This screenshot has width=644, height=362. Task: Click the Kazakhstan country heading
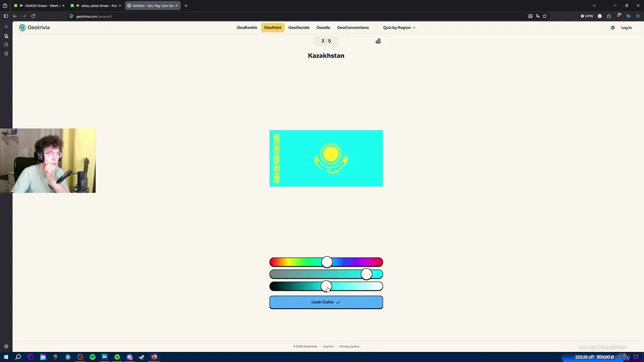(x=326, y=56)
